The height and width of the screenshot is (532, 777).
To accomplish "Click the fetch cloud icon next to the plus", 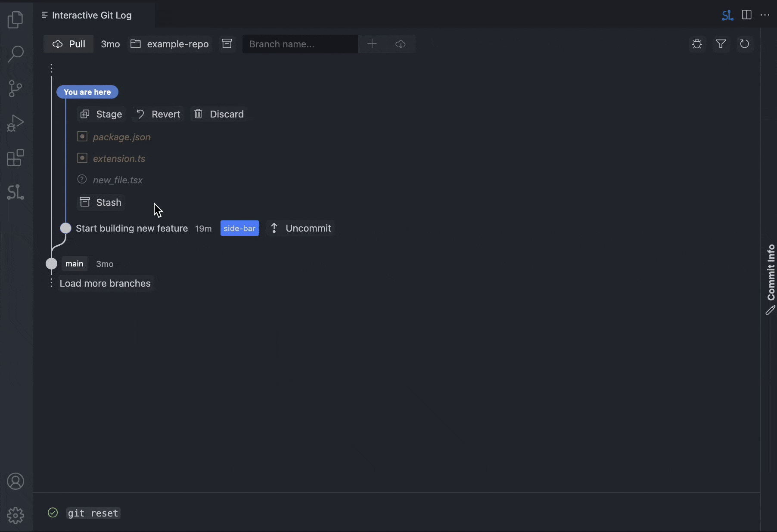I will click(x=400, y=44).
